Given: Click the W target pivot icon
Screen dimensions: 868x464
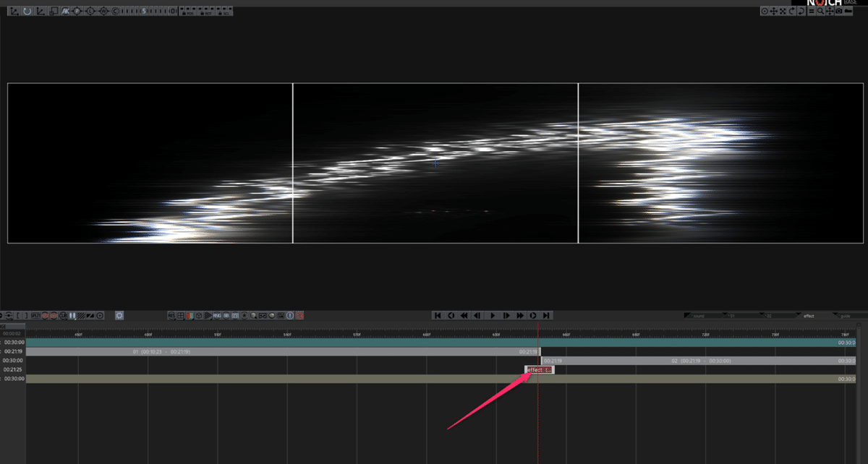Looking at the screenshot, I should pyautogui.click(x=103, y=11).
